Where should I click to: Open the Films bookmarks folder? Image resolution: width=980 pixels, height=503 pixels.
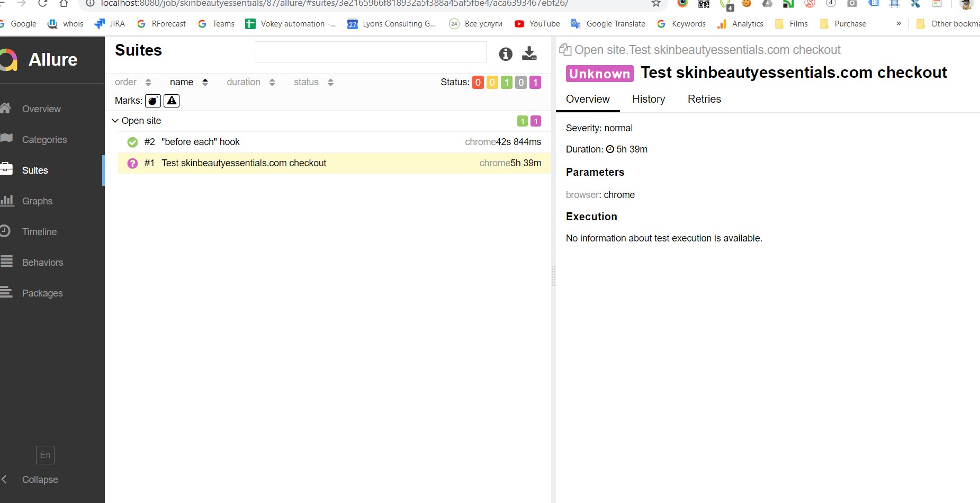(x=791, y=24)
